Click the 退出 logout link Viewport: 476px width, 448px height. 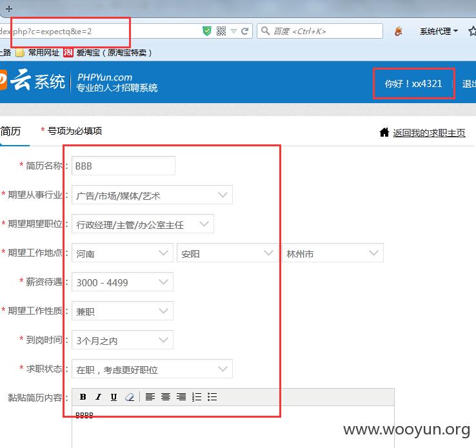[x=469, y=84]
